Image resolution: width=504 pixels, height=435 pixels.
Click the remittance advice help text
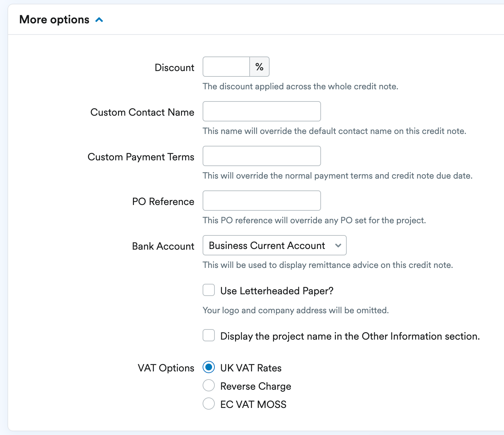(x=328, y=265)
